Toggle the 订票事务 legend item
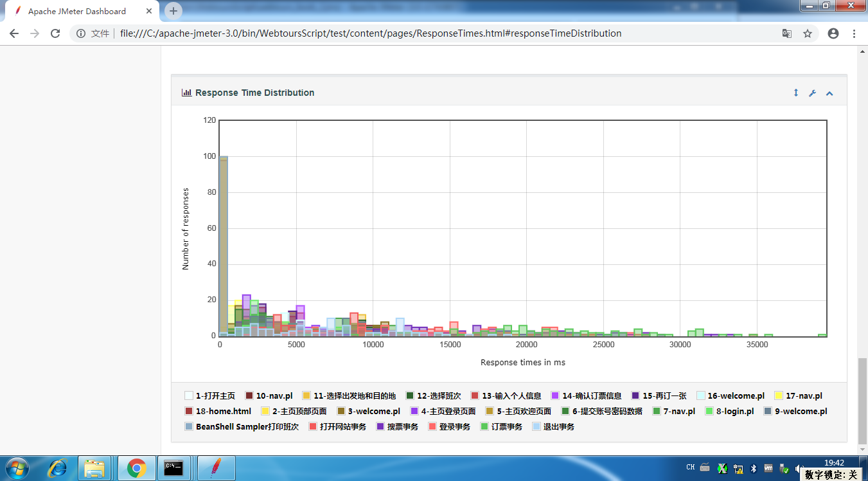Viewport: 868px width, 481px height. tap(501, 427)
